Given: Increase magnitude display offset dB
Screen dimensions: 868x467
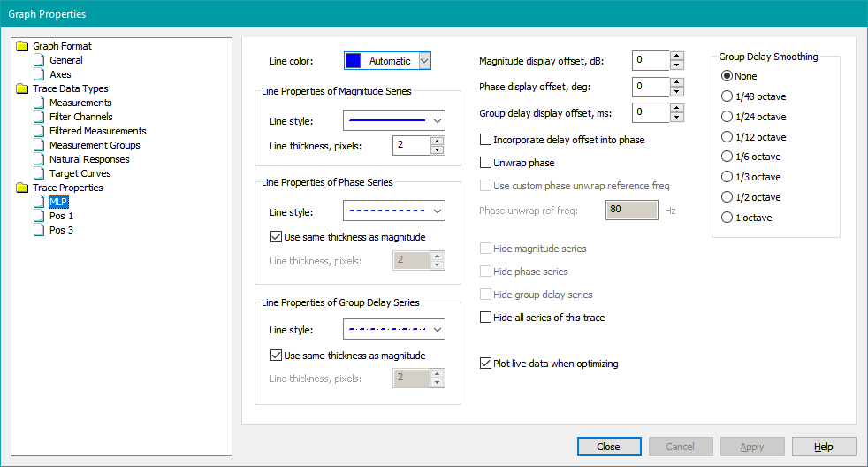Looking at the screenshot, I should pyautogui.click(x=676, y=56).
